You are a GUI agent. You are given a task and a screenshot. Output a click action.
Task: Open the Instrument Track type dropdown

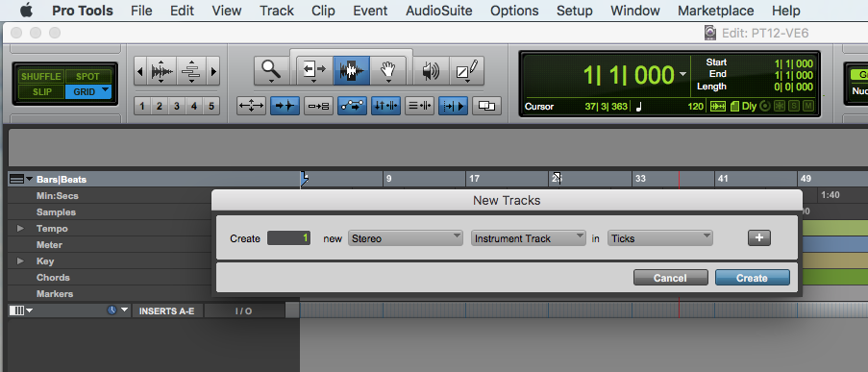(529, 238)
